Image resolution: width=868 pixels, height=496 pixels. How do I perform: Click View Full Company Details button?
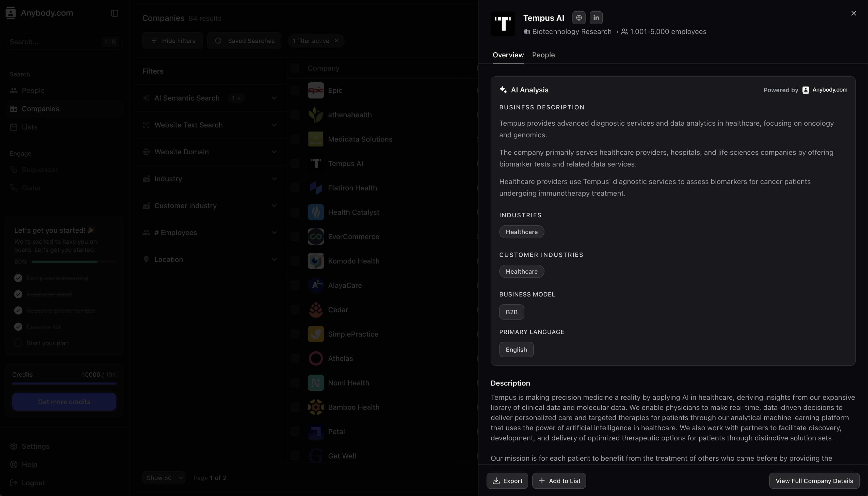pyautogui.click(x=814, y=481)
